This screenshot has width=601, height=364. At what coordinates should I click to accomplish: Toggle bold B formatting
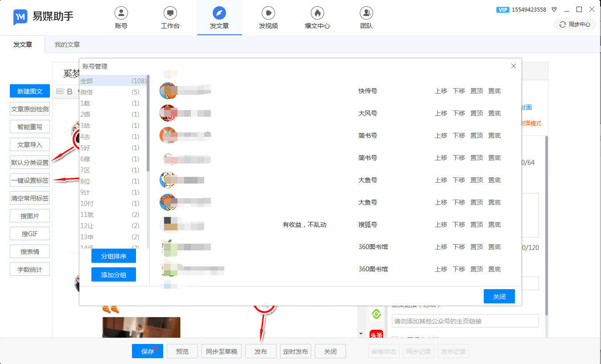pos(70,92)
